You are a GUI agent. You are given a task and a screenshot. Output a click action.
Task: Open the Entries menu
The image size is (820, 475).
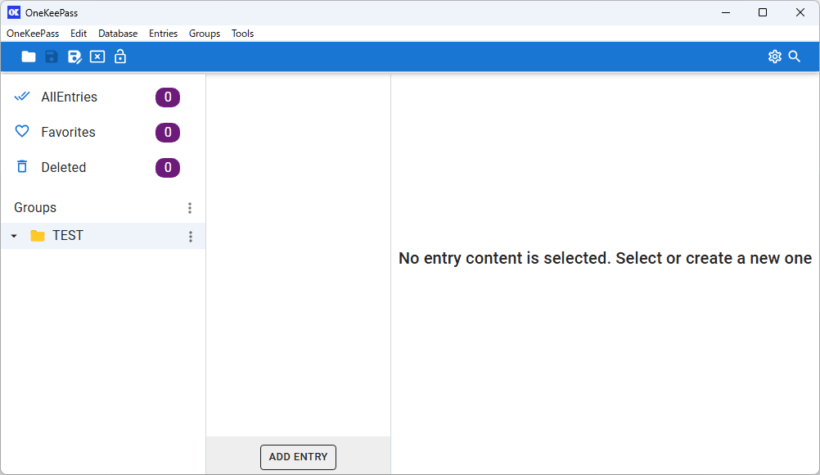(163, 33)
